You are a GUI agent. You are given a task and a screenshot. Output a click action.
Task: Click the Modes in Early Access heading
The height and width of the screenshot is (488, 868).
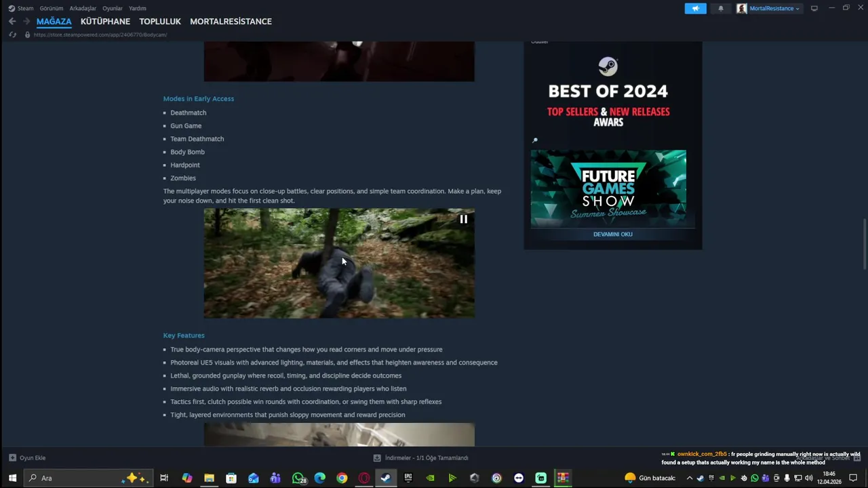(199, 99)
